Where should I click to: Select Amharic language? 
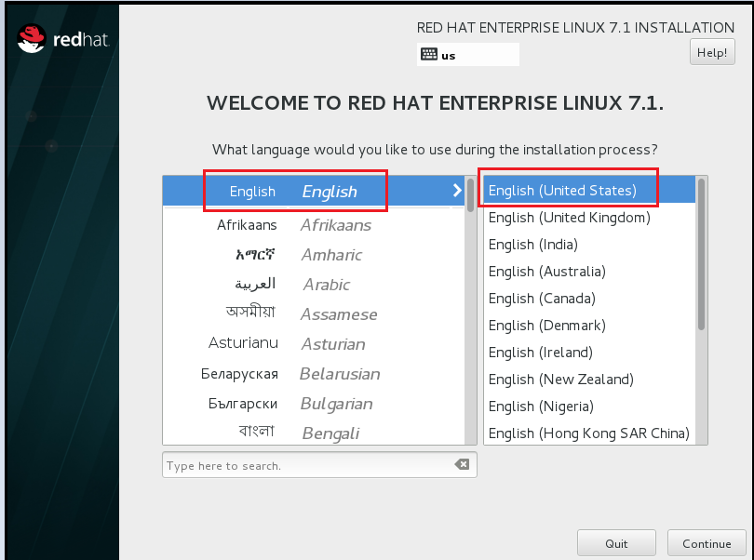pyautogui.click(x=314, y=255)
